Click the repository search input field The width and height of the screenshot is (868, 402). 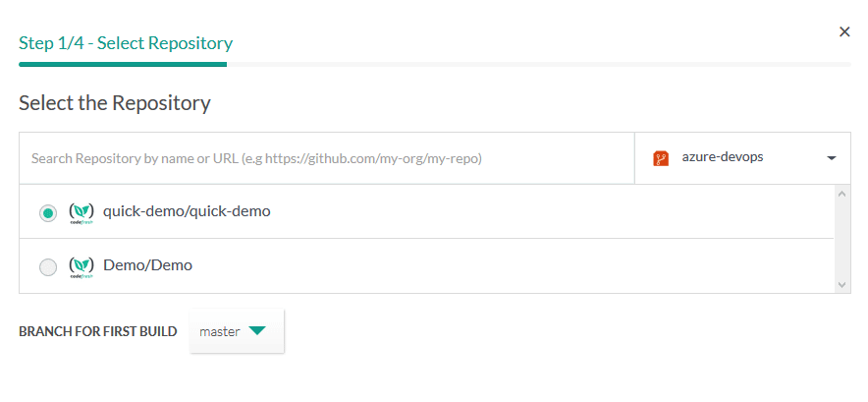click(326, 158)
